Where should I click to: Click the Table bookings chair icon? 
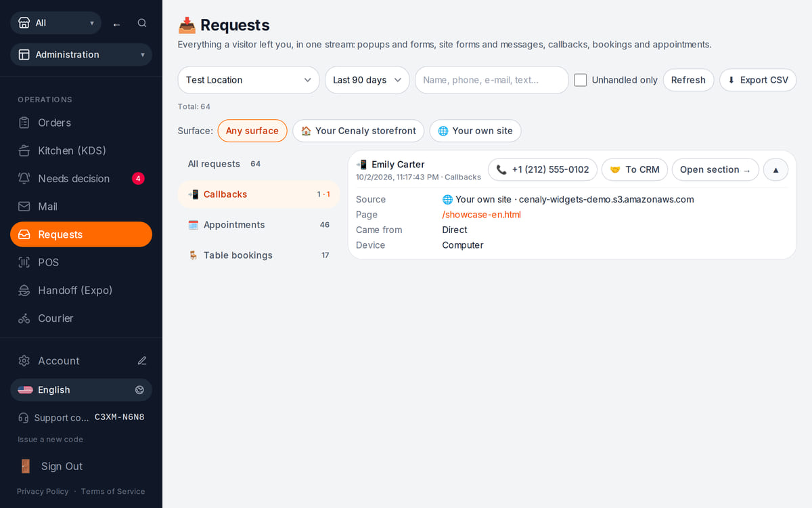coord(194,255)
